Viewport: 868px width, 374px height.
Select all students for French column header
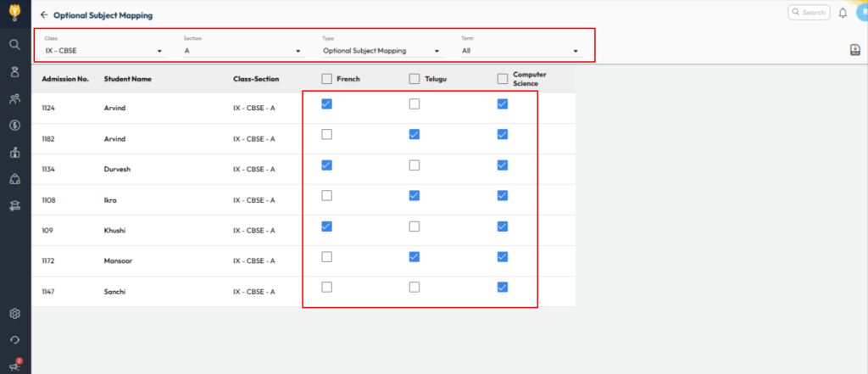326,79
